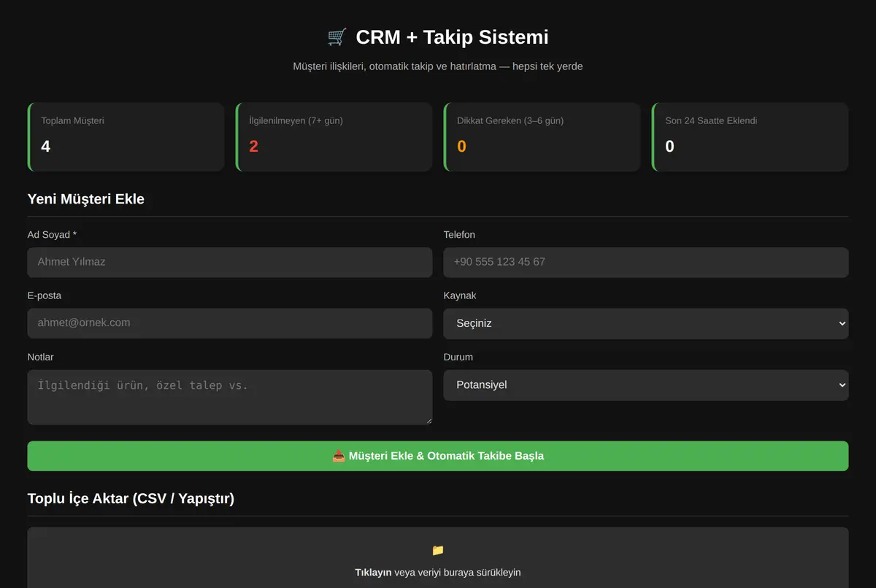
Task: Click the İlgilenilmeyen (7+ gün) card
Action: pyautogui.click(x=334, y=136)
